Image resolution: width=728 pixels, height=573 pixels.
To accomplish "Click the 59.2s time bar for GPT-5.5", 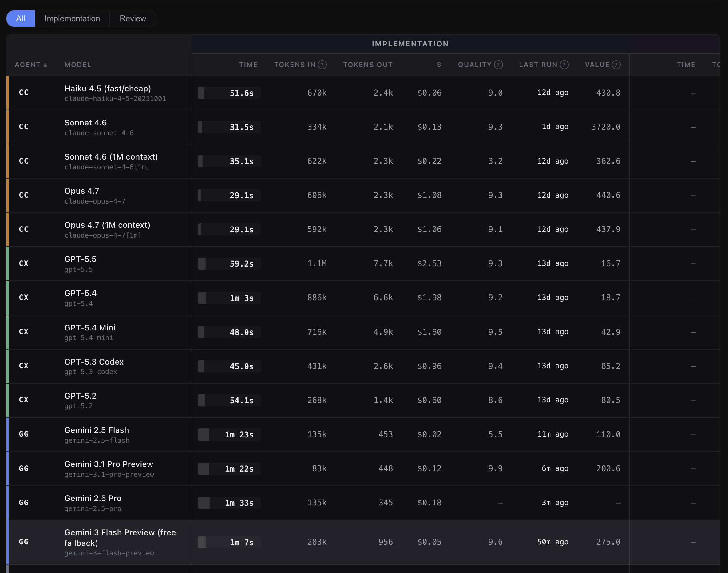I will (229, 264).
